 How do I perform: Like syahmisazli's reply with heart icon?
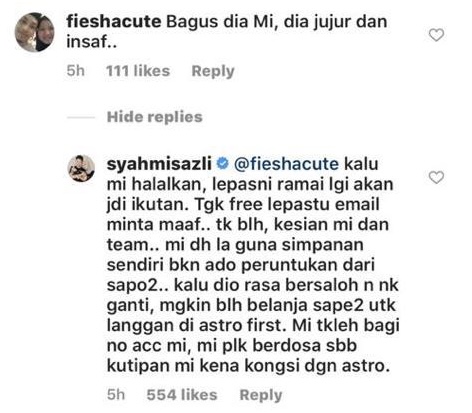[x=436, y=177]
